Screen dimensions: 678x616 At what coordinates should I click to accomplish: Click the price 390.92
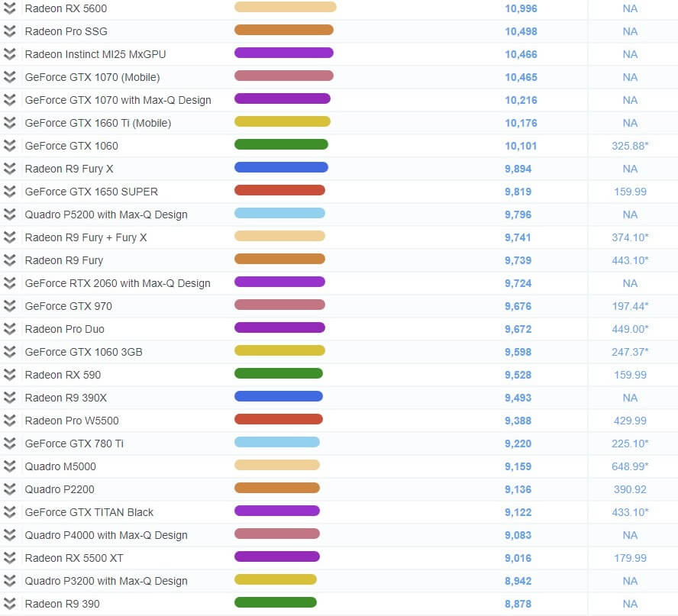click(630, 490)
